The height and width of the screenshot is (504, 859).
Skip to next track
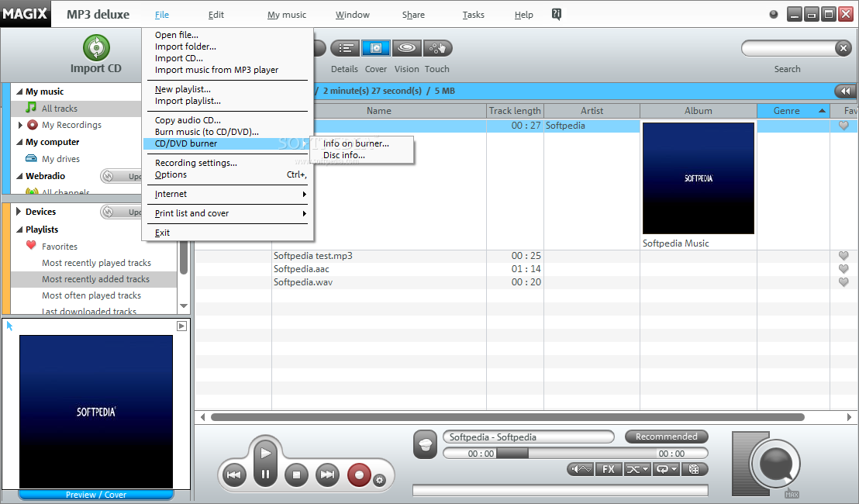pyautogui.click(x=328, y=475)
